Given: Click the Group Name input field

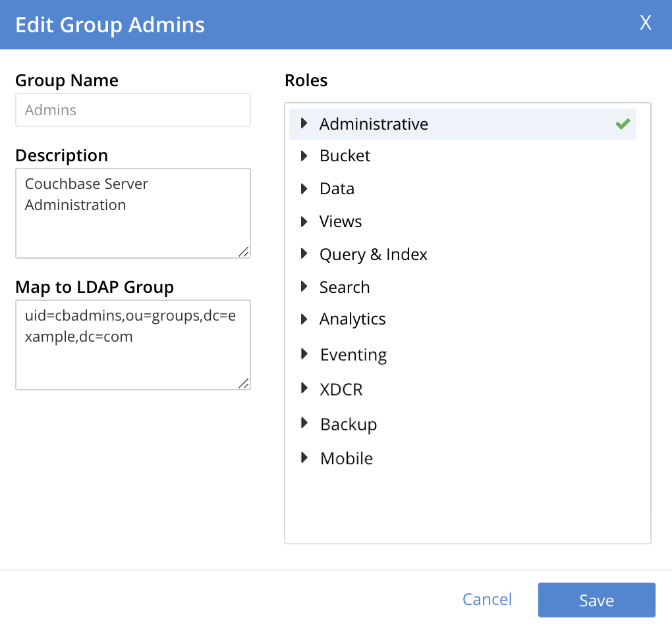Looking at the screenshot, I should (133, 110).
